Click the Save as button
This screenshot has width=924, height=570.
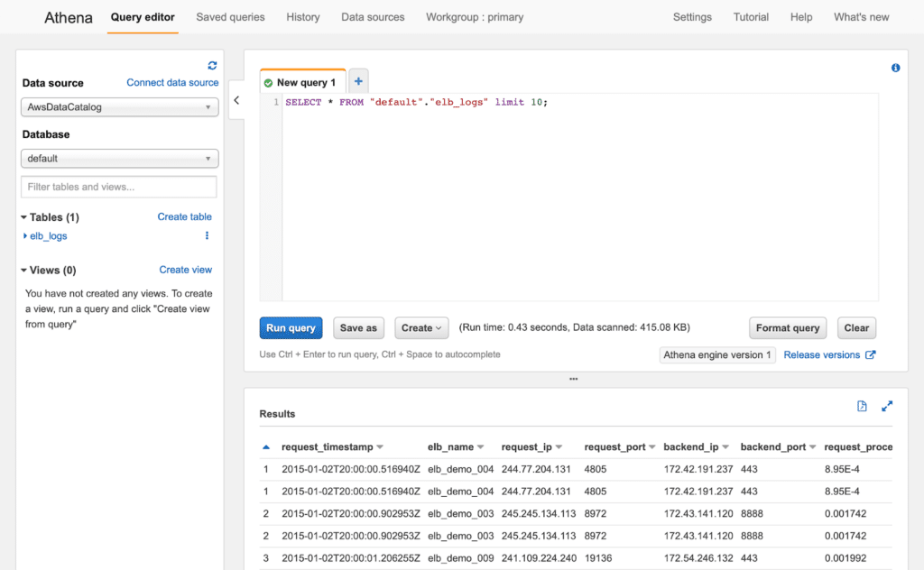358,328
